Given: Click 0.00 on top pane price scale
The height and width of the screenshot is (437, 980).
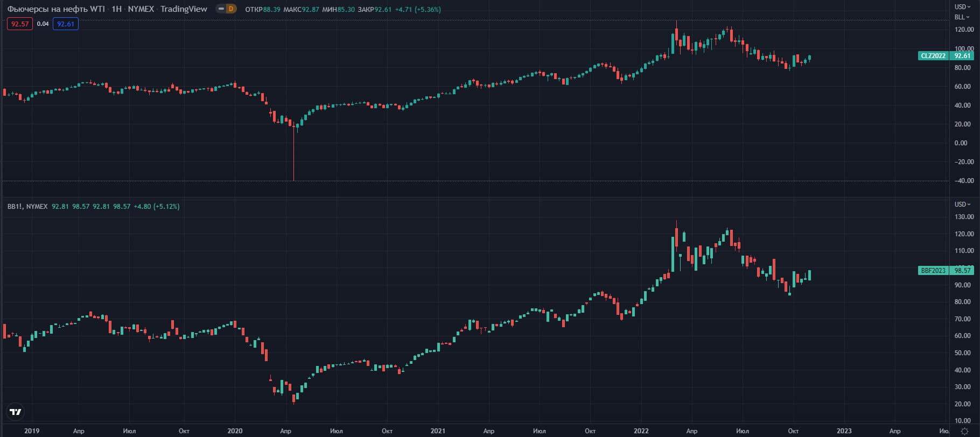Looking at the screenshot, I should point(961,143).
